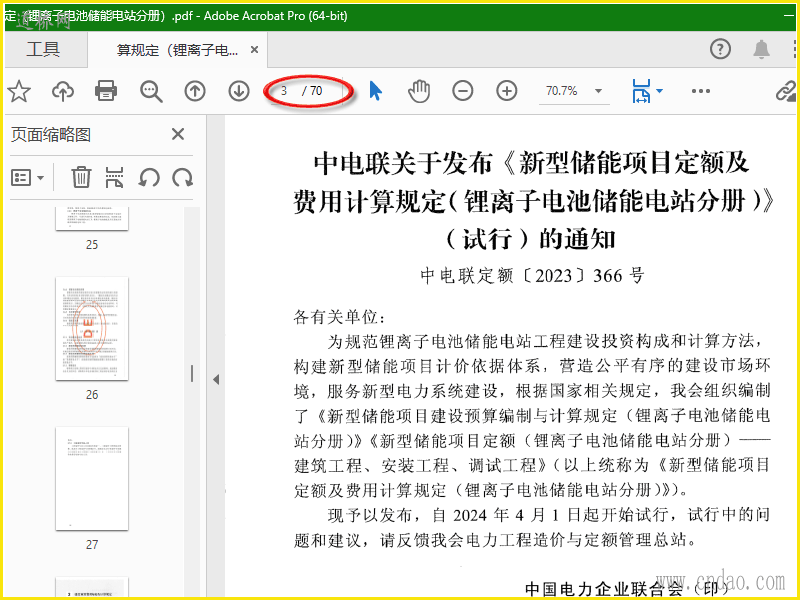
Task: Open more tools ellipsis menu
Action: coord(701,91)
